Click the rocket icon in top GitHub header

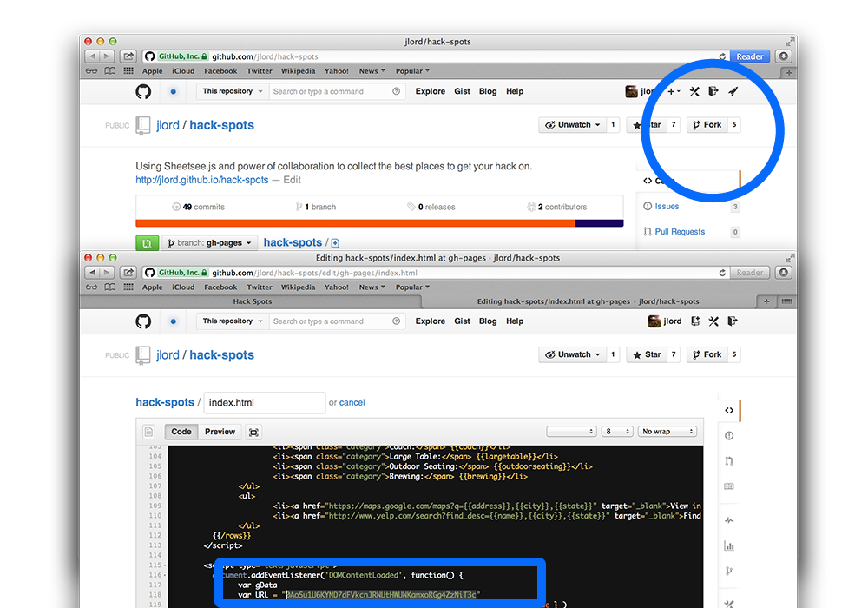733,91
